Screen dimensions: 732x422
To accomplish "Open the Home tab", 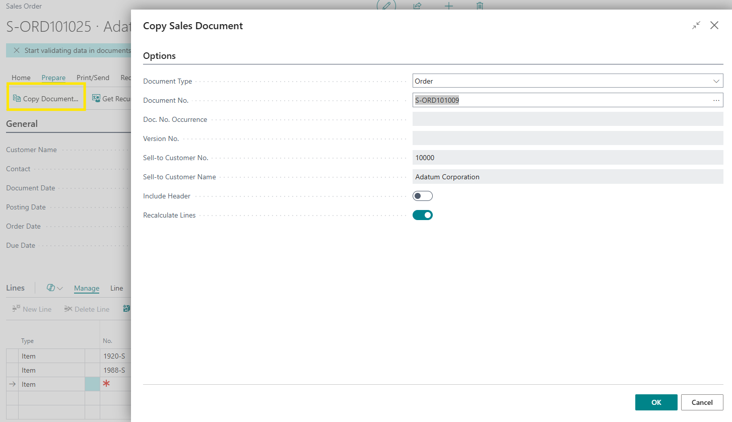I will pos(21,77).
